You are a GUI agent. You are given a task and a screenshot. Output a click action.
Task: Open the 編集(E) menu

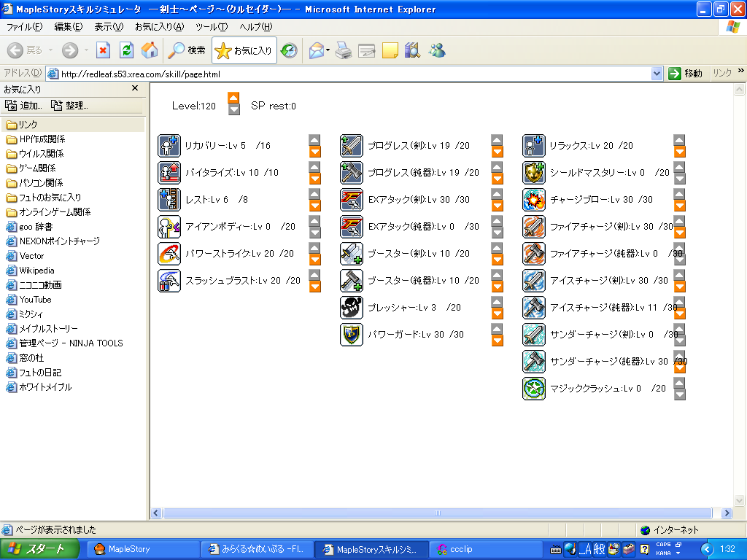[68, 27]
